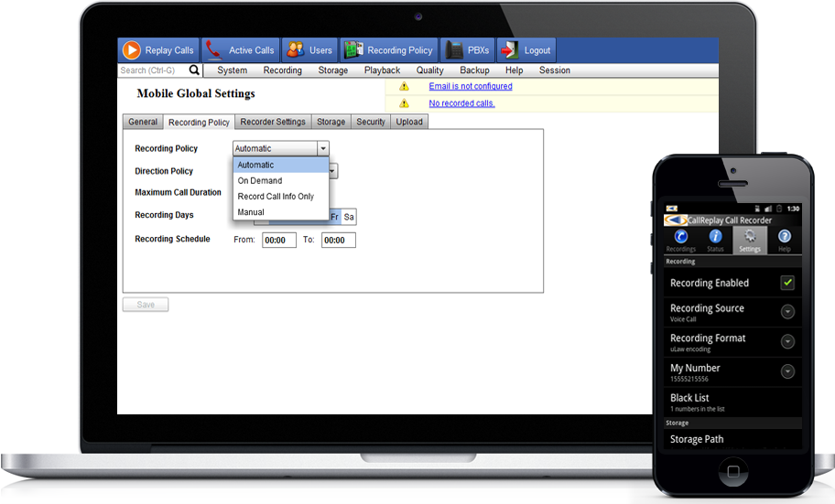Select Record Call Info Only option
The height and width of the screenshot is (504, 835).
pyautogui.click(x=281, y=197)
